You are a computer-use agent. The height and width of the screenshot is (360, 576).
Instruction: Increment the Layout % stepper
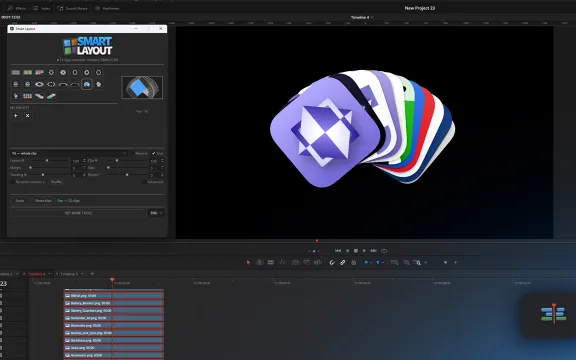(84, 159)
